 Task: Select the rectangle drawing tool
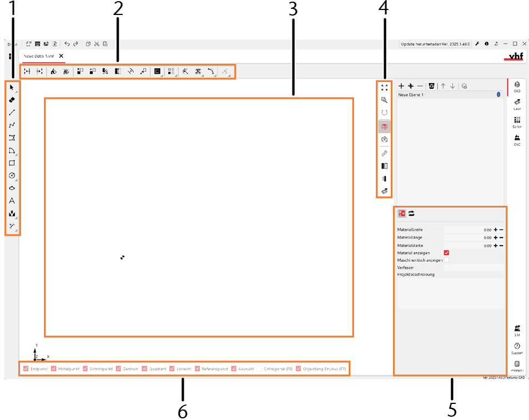click(x=12, y=163)
